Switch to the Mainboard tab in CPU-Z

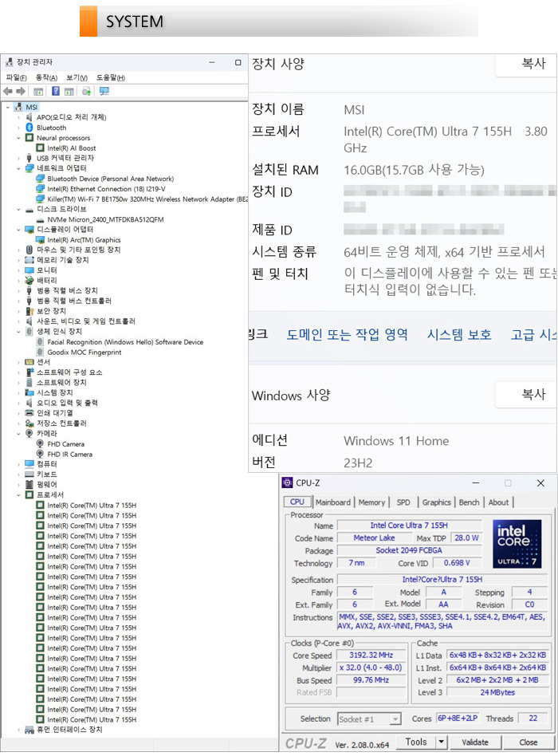(333, 502)
